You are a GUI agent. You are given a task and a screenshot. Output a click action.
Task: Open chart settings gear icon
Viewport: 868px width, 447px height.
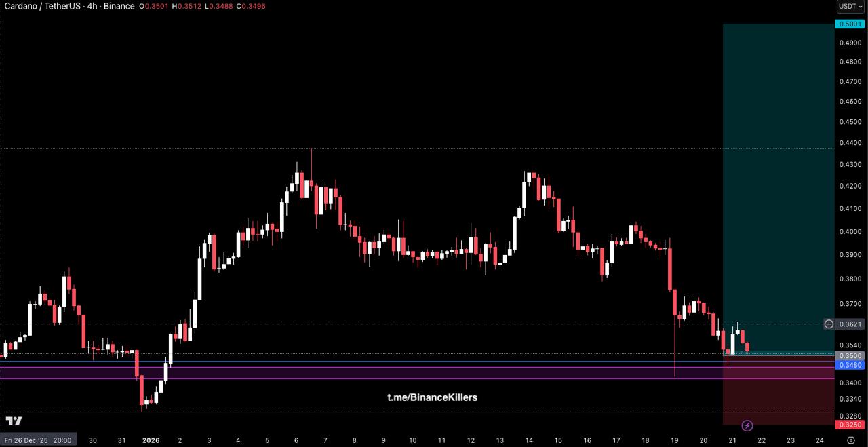850,440
